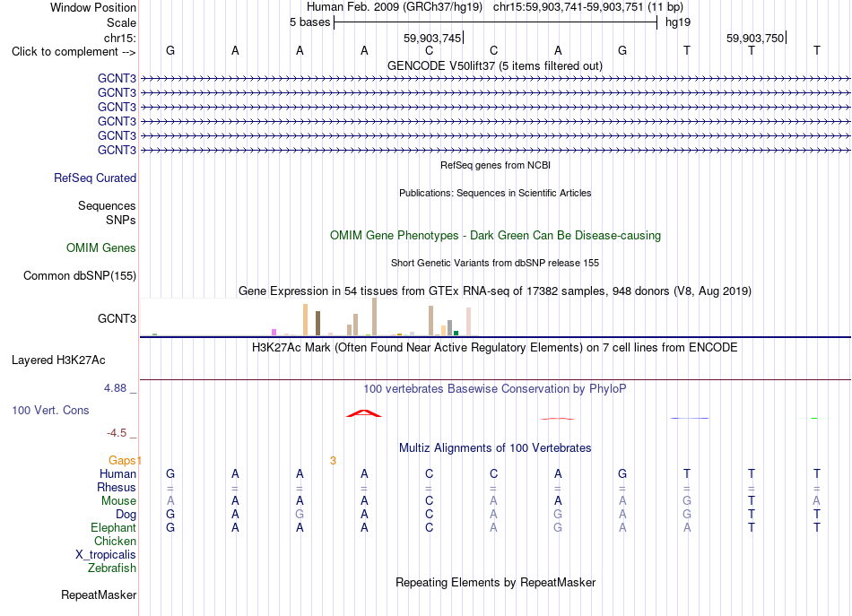This screenshot has height=616, width=852.
Task: Click the H3K27Ac Mark track title
Action: point(495,347)
